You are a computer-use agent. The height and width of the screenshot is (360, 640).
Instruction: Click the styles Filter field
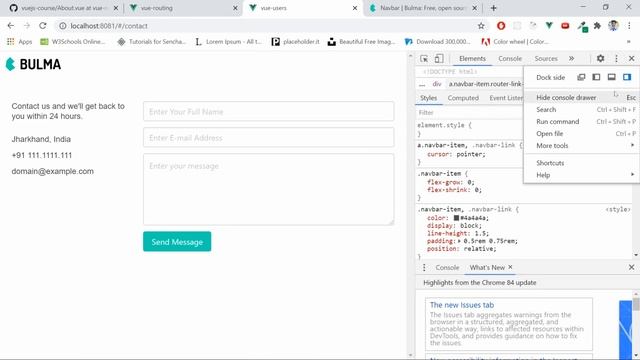469,112
